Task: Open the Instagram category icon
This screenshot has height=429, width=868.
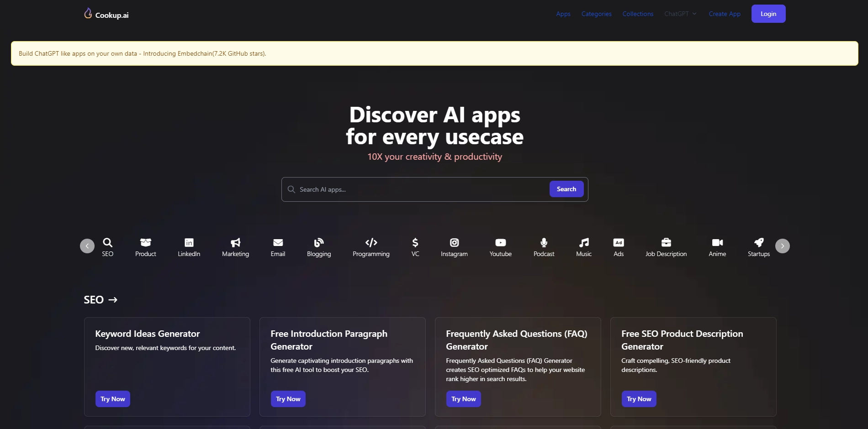Action: (x=454, y=242)
